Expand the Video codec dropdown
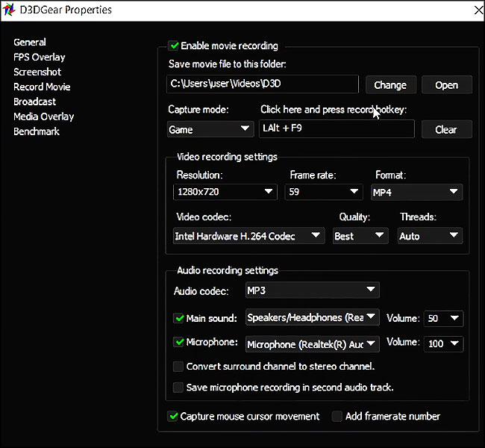 pyautogui.click(x=249, y=236)
